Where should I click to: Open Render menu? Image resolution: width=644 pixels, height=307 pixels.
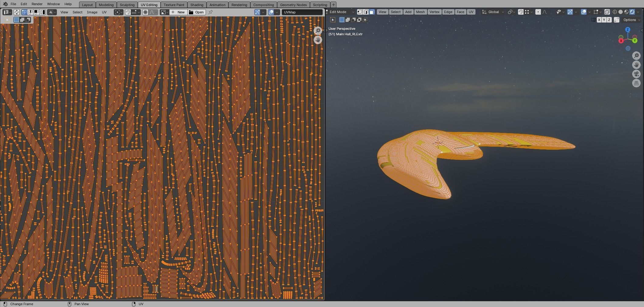tap(37, 4)
